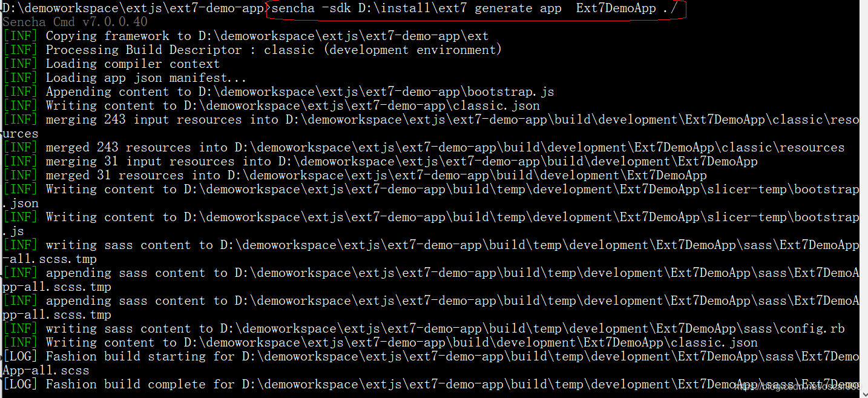
Task: Select the 'Loading compiler context' line
Action: [x=111, y=64]
